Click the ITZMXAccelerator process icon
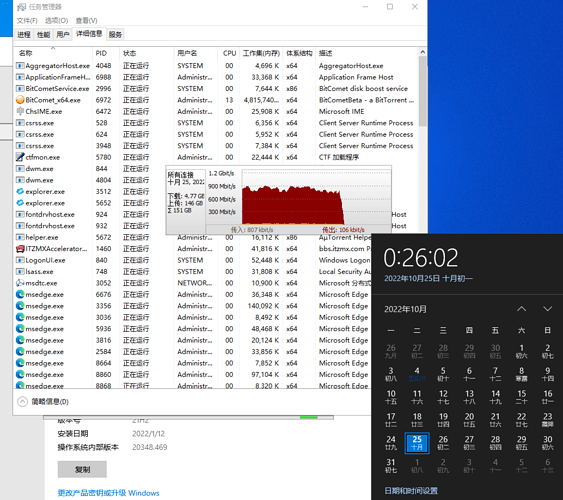Image resolution: width=563 pixels, height=500 pixels. tap(20, 248)
